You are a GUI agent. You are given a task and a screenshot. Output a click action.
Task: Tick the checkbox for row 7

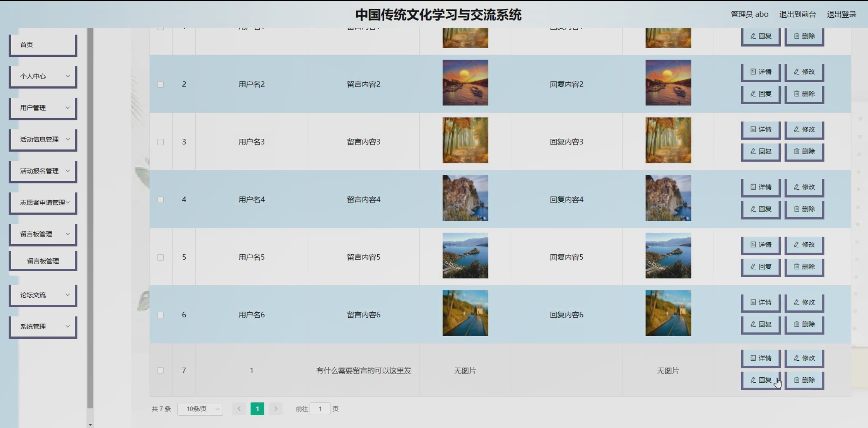(x=161, y=370)
